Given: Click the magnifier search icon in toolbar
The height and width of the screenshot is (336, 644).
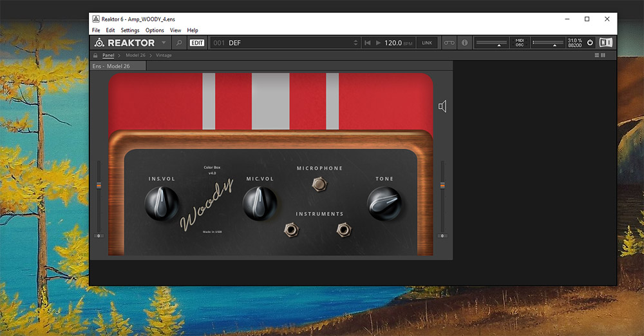Looking at the screenshot, I should coord(178,43).
